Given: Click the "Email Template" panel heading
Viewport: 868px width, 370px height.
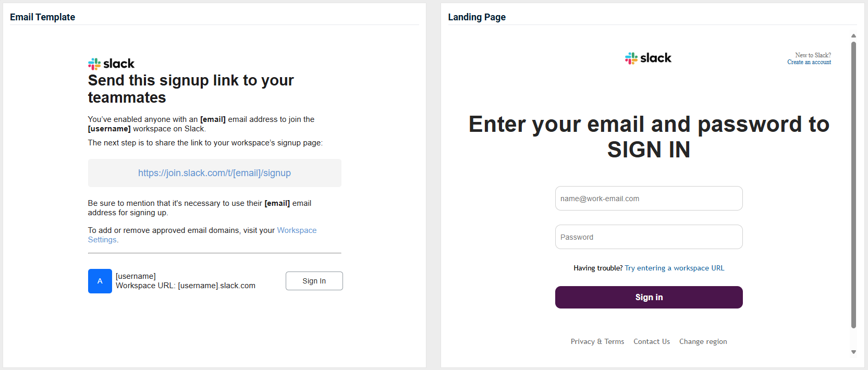Looking at the screenshot, I should (42, 17).
